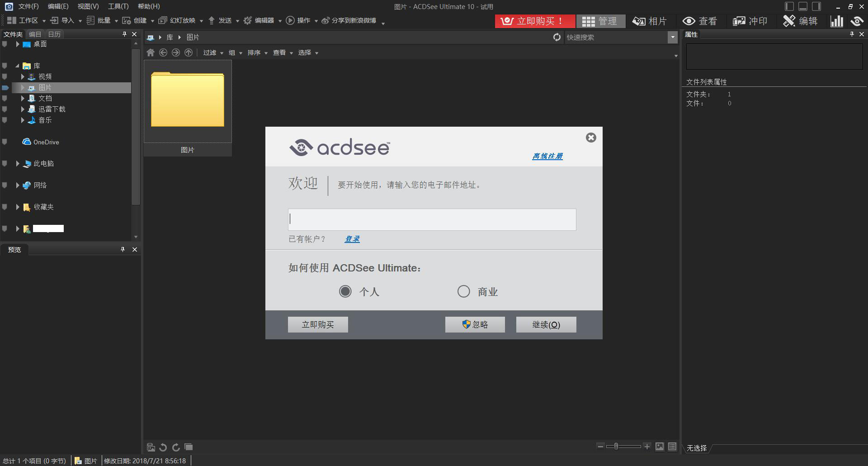Select the 个人 personal radio button
Viewport: 868px width, 466px height.
click(x=345, y=291)
